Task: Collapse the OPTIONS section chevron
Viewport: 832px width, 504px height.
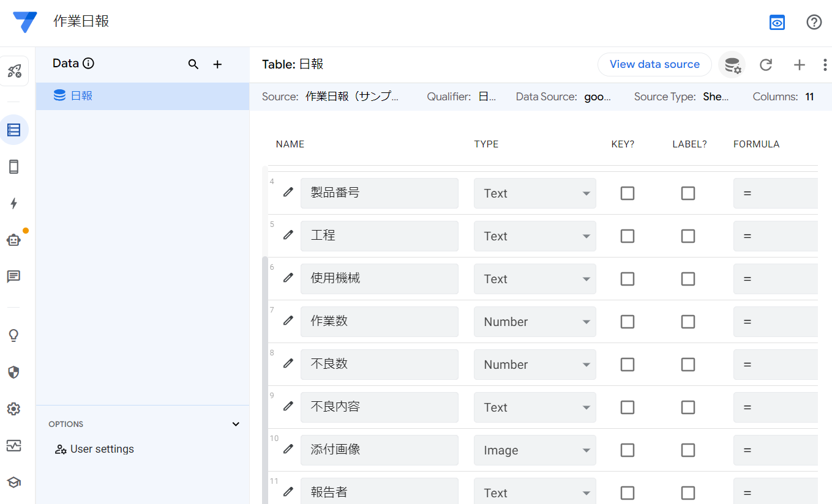Action: pyautogui.click(x=235, y=423)
